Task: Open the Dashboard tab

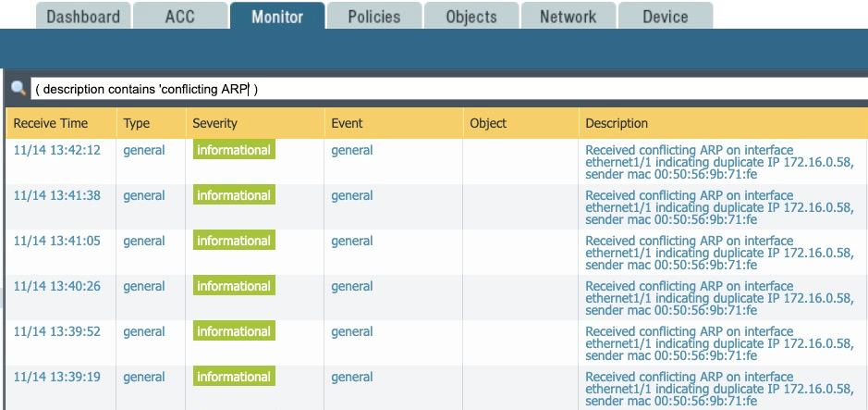Action: 83,17
